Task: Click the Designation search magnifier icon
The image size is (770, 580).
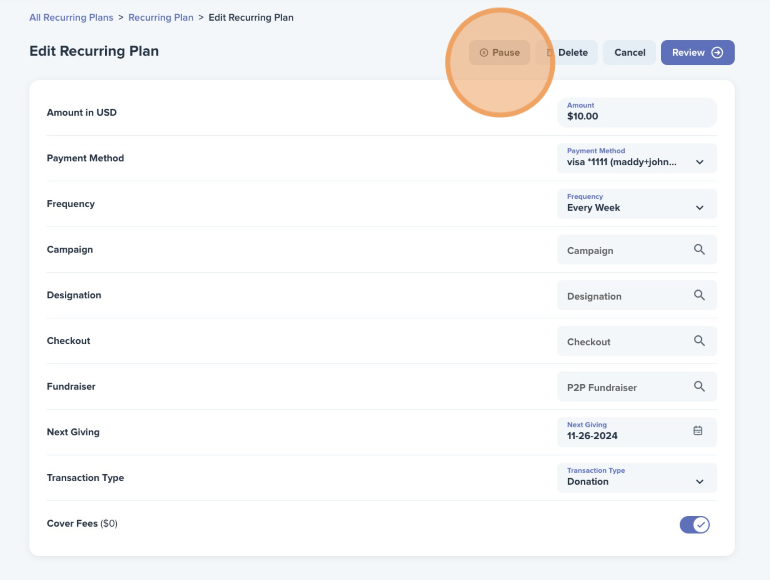Action: pos(699,295)
